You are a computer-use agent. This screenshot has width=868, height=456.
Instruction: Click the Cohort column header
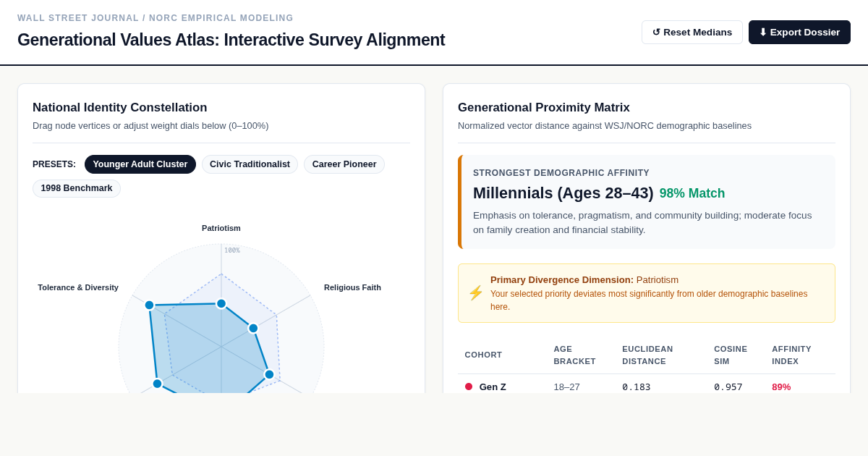tap(483, 355)
